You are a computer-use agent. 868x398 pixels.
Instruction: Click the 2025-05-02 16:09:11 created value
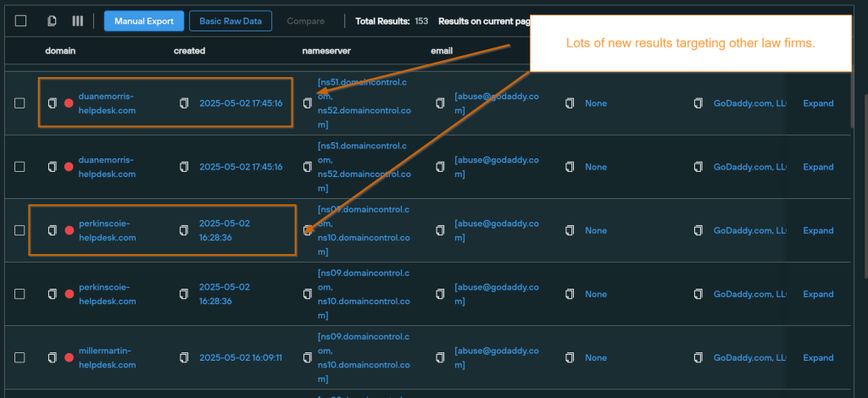(241, 357)
